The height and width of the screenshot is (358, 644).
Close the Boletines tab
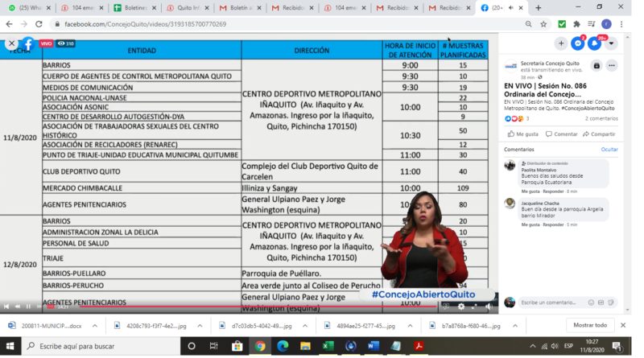pos(154,7)
